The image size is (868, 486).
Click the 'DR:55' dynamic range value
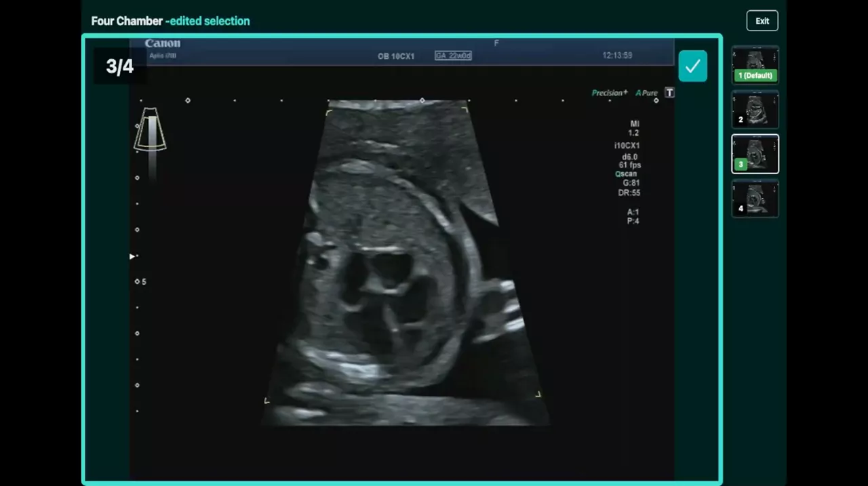629,193
